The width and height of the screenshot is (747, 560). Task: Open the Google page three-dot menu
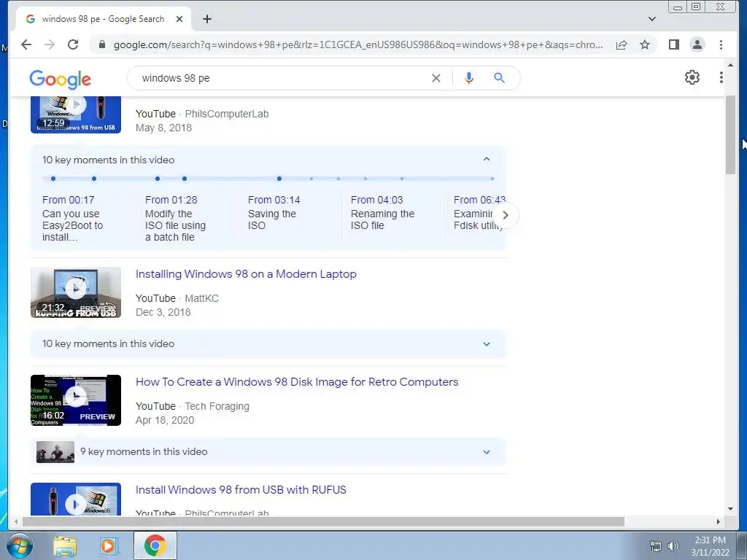pyautogui.click(x=721, y=77)
